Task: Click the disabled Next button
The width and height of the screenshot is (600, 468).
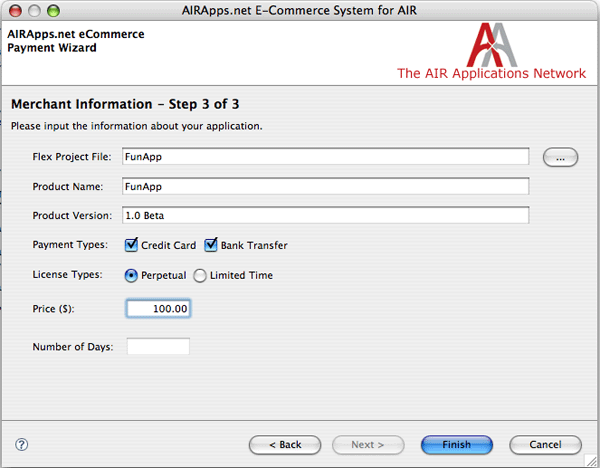Action: coord(369,444)
